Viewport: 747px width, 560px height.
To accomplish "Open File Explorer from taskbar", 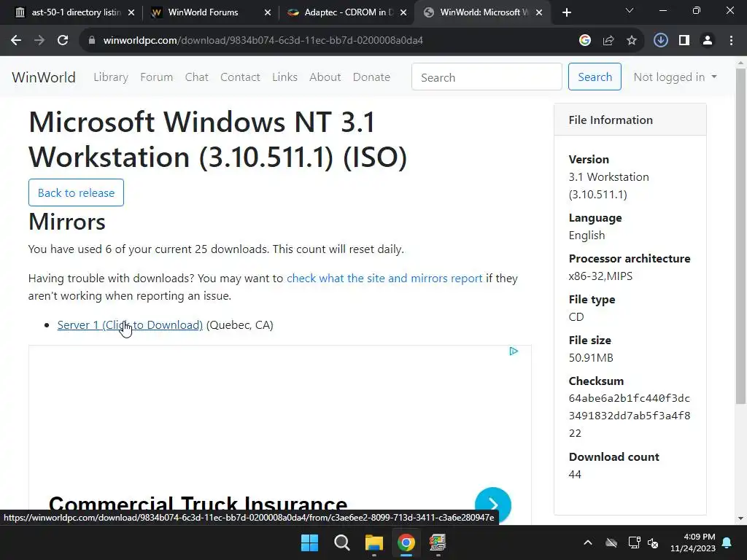I will coord(374,542).
